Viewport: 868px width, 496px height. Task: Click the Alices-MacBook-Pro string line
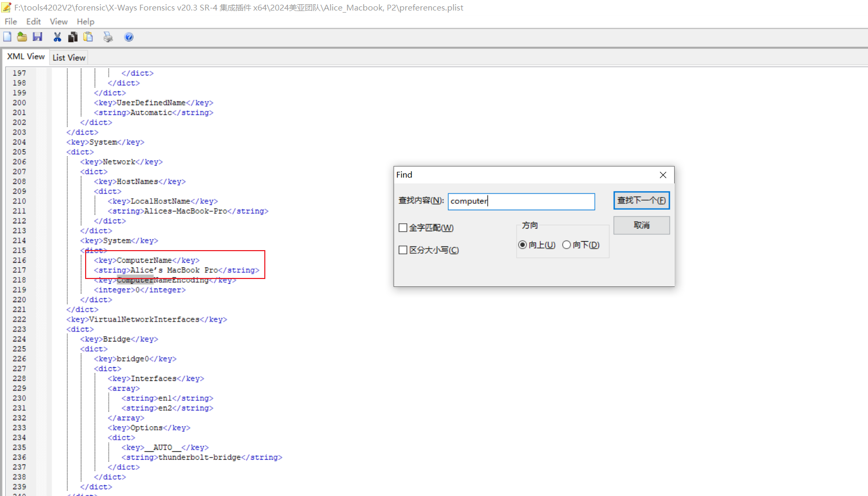tap(188, 211)
